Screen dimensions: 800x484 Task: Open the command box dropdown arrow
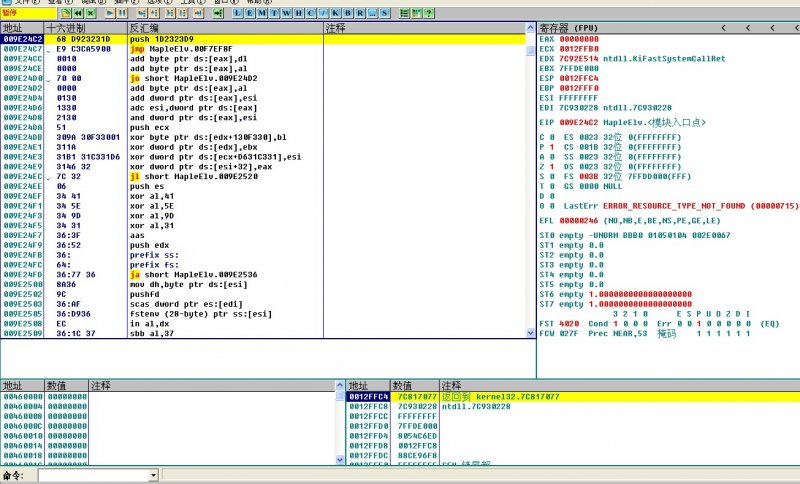point(153,475)
